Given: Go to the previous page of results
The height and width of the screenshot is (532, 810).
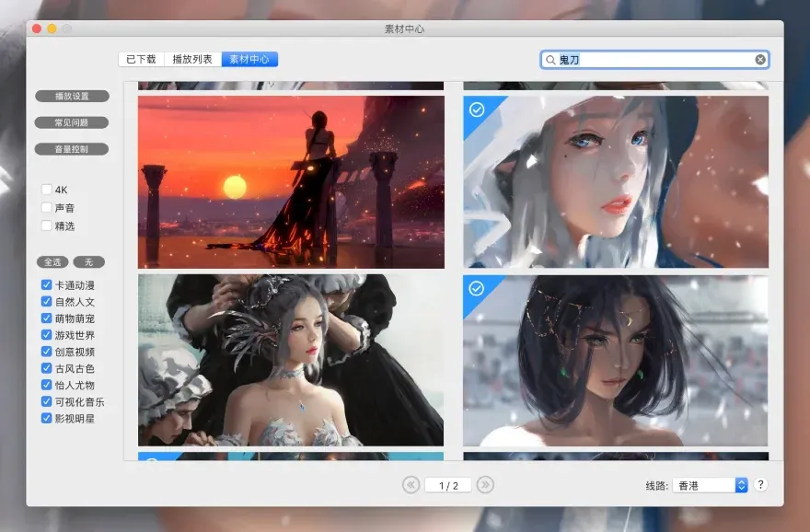Looking at the screenshot, I should pos(411,484).
